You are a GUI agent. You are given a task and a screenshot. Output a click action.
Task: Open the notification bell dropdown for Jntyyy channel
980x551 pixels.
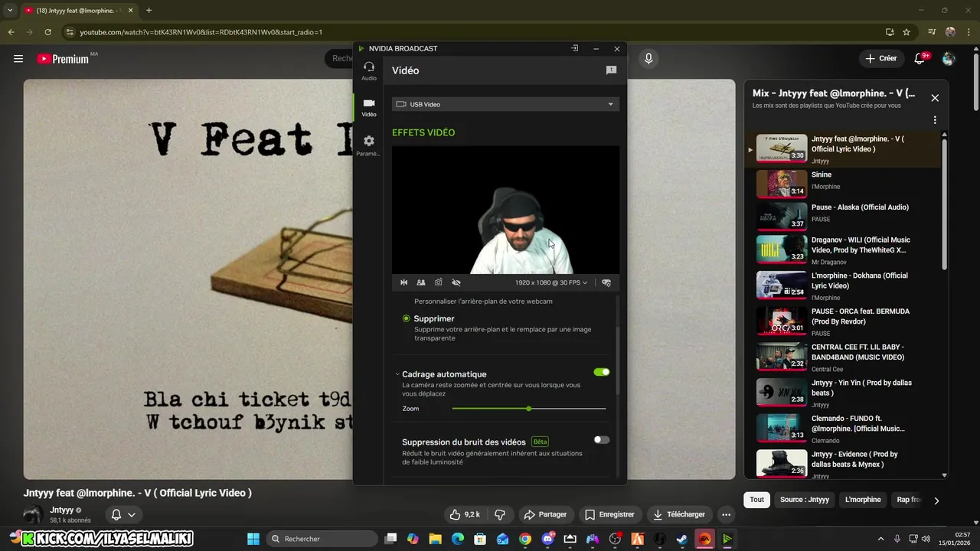pos(123,514)
